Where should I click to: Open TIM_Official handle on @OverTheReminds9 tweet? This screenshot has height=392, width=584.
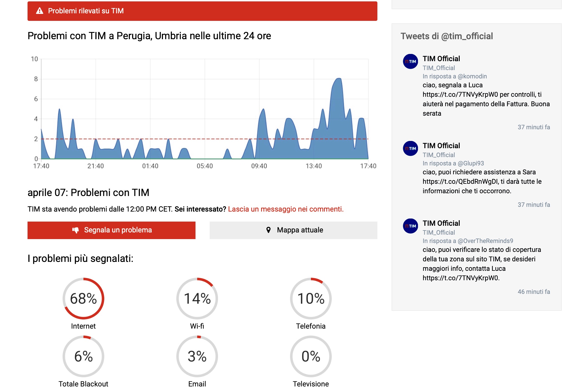pos(439,232)
